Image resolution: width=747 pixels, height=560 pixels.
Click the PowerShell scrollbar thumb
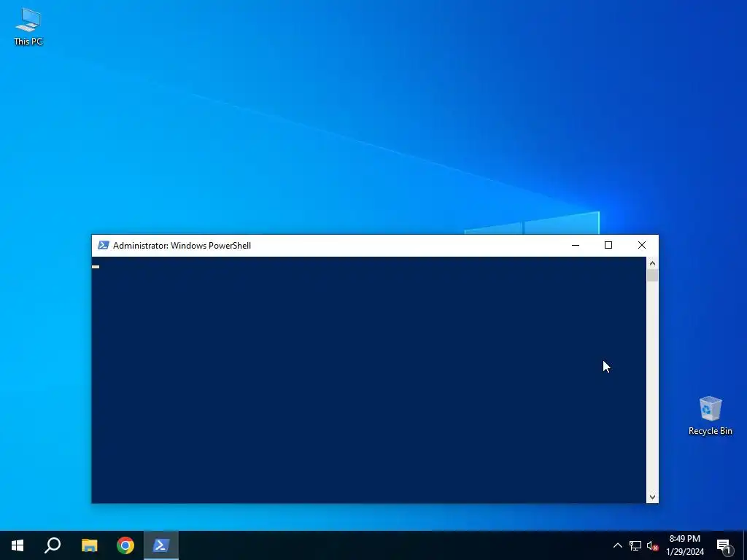652,276
